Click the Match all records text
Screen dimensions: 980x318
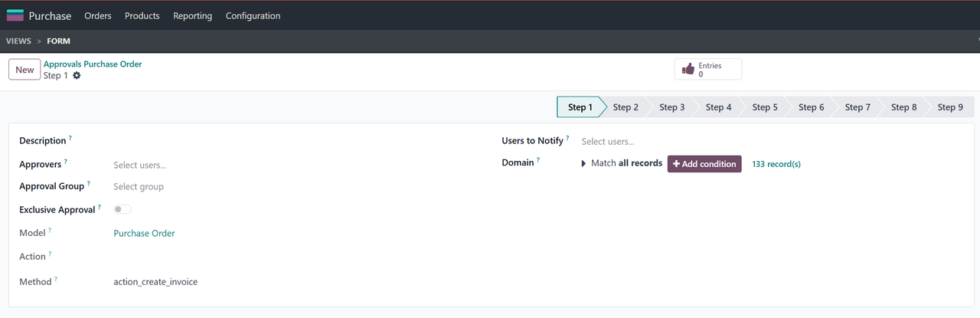click(626, 163)
